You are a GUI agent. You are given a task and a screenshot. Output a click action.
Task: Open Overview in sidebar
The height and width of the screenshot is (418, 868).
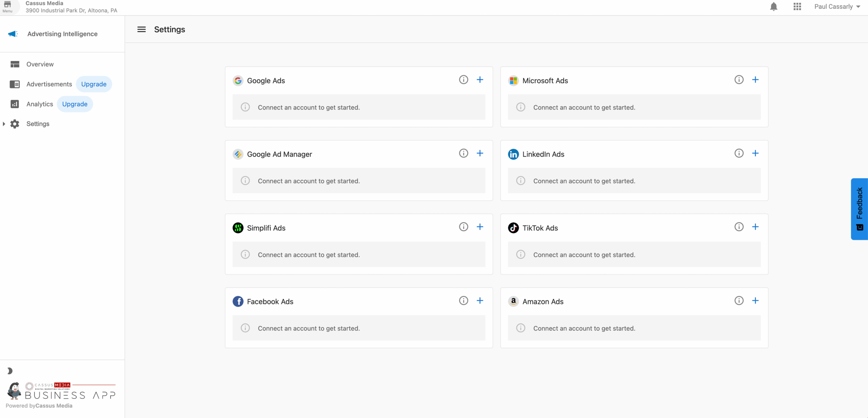[40, 64]
